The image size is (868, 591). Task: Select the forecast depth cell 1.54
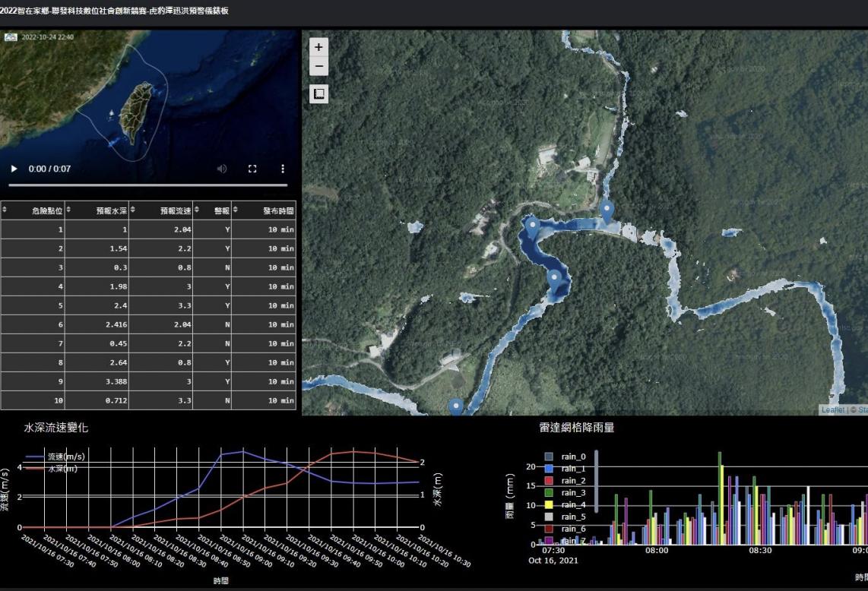point(97,248)
